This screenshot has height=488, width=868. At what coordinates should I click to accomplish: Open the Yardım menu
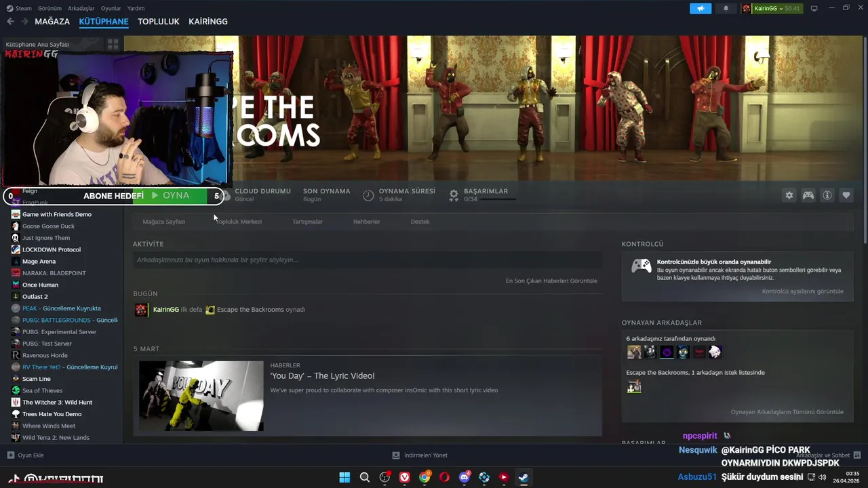(x=136, y=8)
